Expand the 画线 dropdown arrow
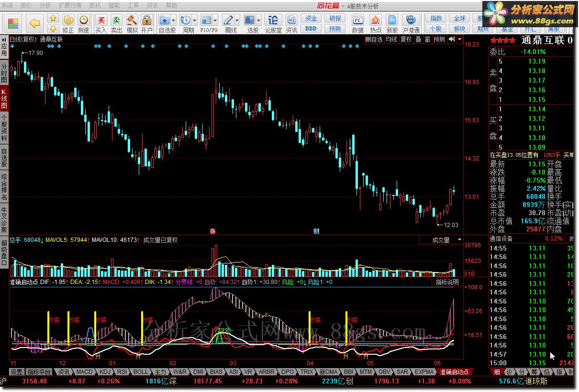 click(238, 20)
